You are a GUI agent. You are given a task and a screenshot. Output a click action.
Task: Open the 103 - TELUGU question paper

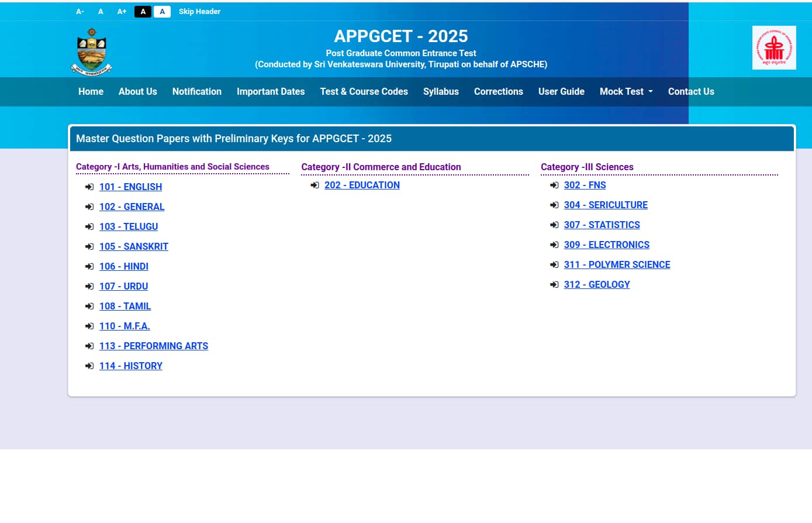[129, 227]
